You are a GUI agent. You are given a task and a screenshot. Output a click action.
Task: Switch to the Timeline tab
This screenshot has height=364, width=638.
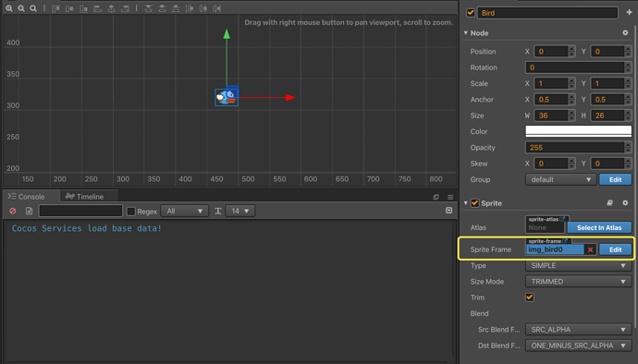coord(85,197)
